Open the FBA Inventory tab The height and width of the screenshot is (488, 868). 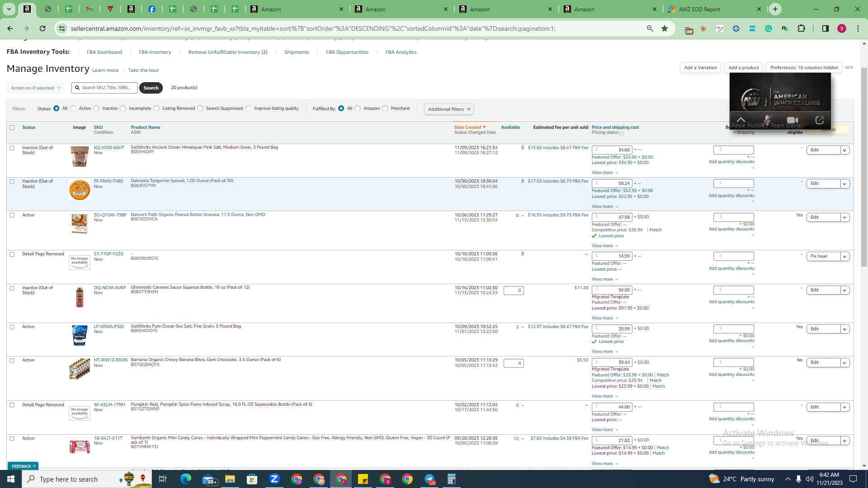pyautogui.click(x=155, y=52)
